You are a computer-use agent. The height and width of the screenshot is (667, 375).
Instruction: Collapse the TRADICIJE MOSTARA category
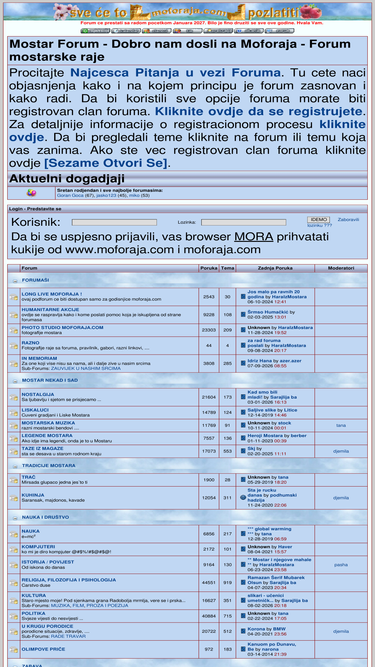pos(14,466)
